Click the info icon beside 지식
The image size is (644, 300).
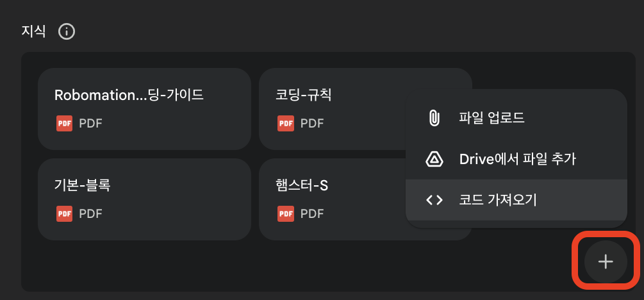(x=67, y=31)
